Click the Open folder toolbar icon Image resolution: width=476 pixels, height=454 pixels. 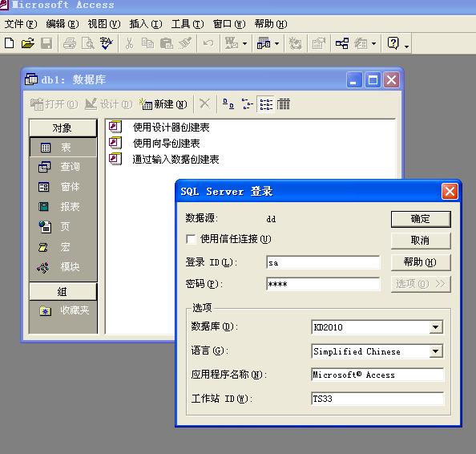point(27,43)
